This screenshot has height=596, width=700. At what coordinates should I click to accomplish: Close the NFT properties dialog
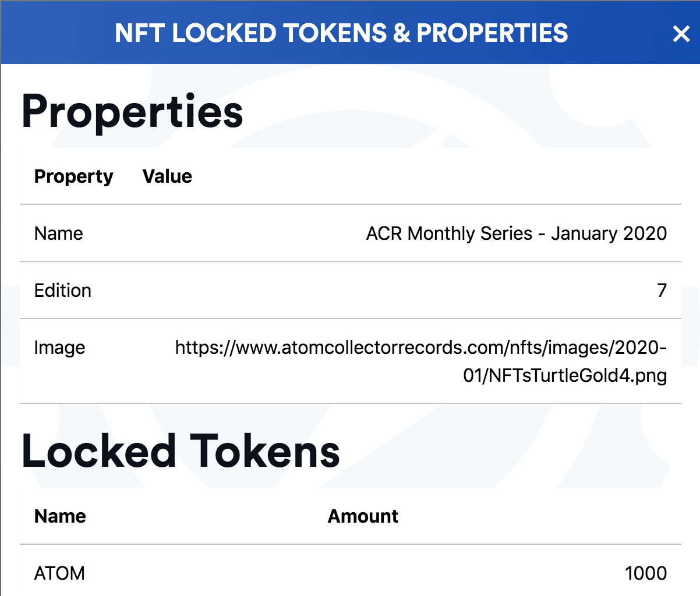681,34
